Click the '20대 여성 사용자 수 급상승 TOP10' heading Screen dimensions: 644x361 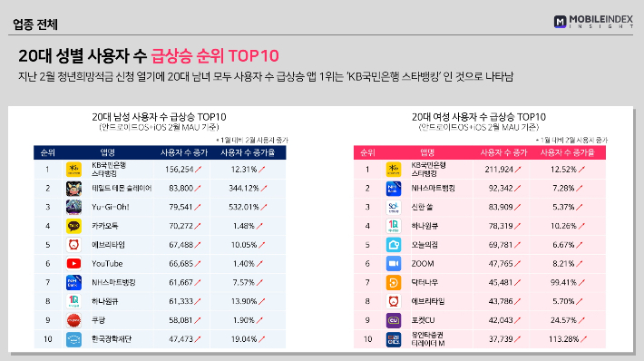(479, 117)
